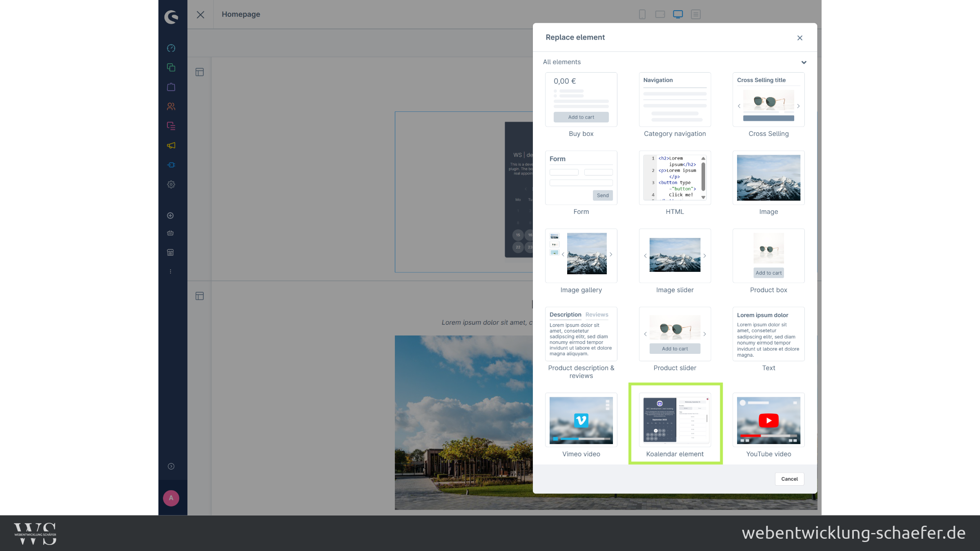Pick the HTML element
This screenshot has width=980, height=551.
675,178
